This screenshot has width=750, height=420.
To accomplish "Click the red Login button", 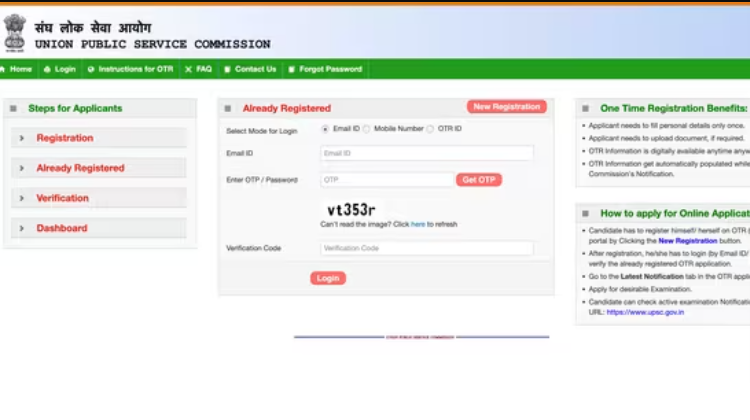I will [x=328, y=278].
